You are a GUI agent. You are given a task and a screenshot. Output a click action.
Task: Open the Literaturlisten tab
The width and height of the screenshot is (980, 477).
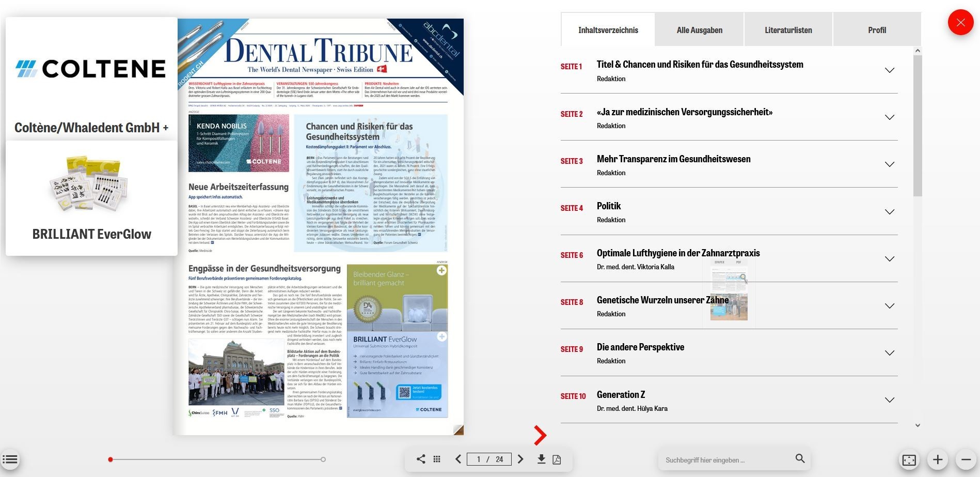[788, 30]
